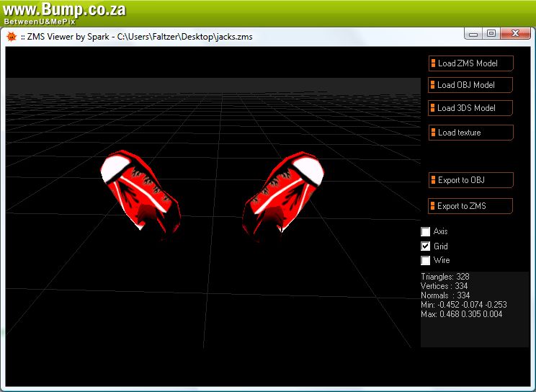Enable the Axis checkbox
The image size is (536, 392).
pos(426,231)
